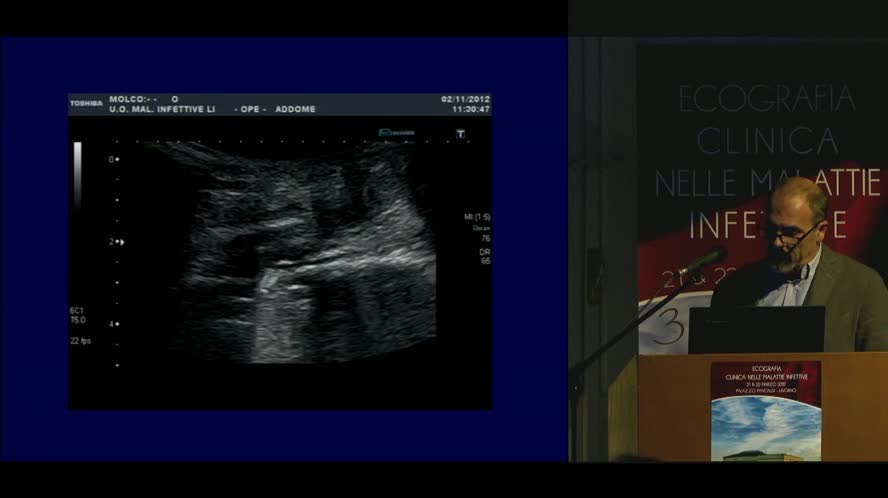
Task: Select the ADDOME preset label
Action: coord(298,109)
